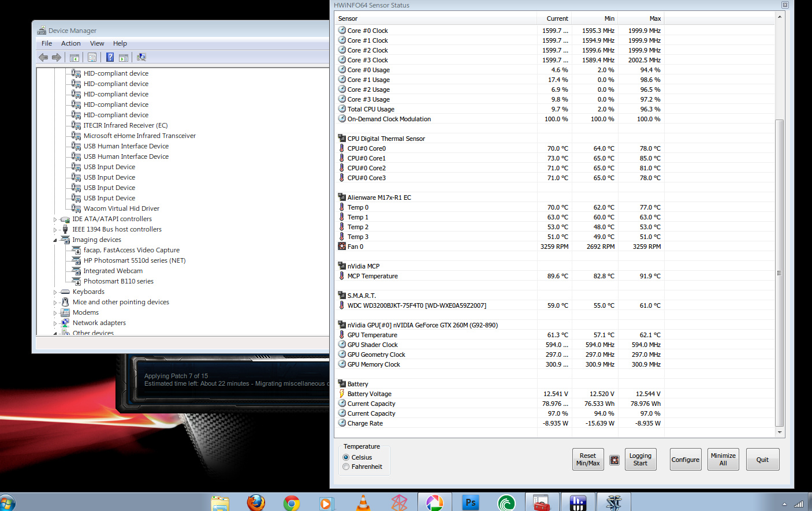Click the small icon button beside Reset Min/Max

point(614,460)
